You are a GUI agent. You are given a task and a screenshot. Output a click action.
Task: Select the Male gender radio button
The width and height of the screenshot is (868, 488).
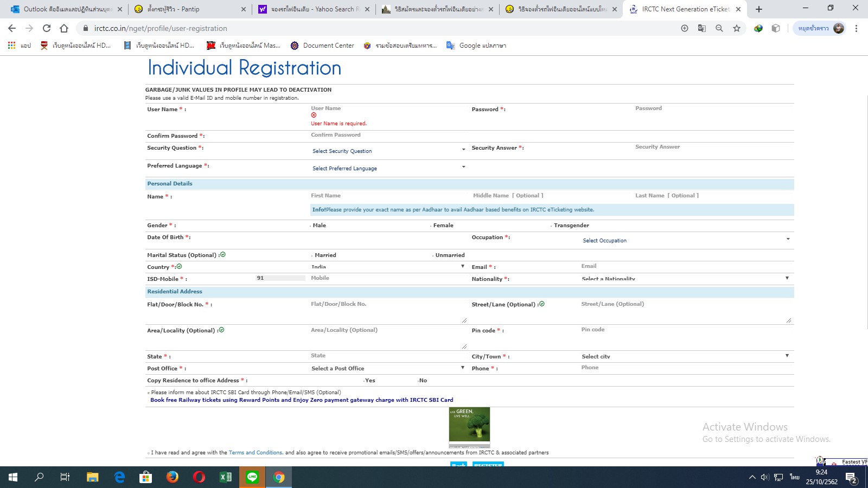coord(311,226)
